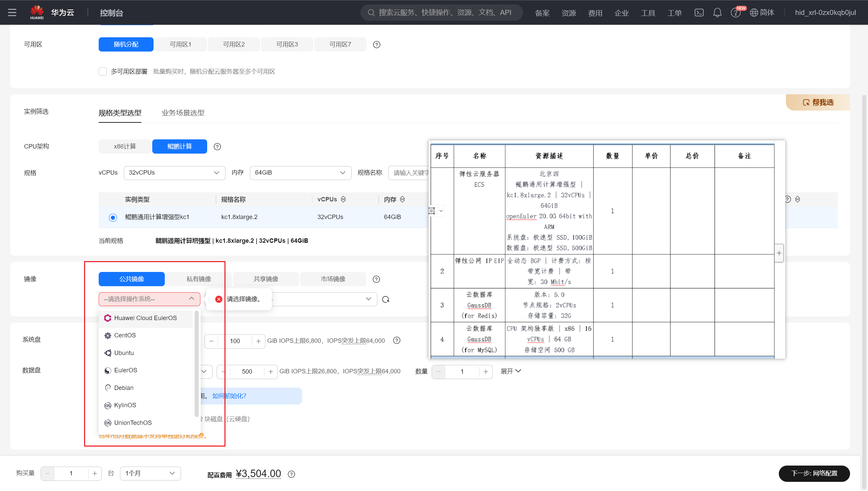Screen dimensions: 868x491
Task: Enable multi-AZ deployment checkbox
Action: pos(102,72)
